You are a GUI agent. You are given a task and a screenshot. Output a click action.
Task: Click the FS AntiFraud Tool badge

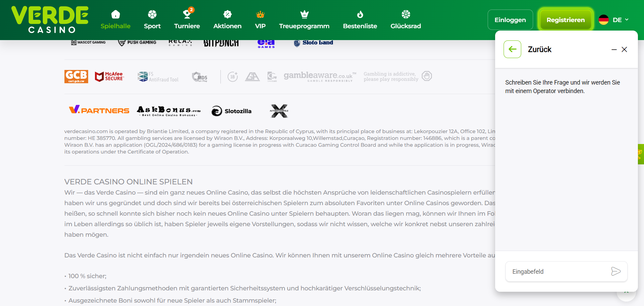coord(158,77)
